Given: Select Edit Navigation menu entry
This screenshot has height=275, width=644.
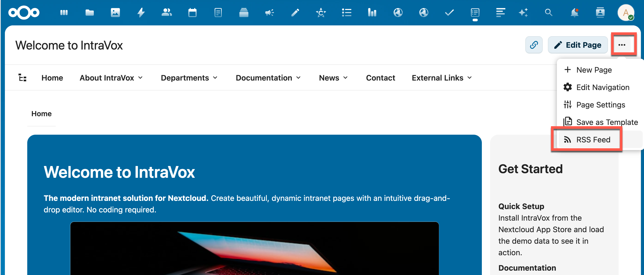Looking at the screenshot, I should point(600,87).
